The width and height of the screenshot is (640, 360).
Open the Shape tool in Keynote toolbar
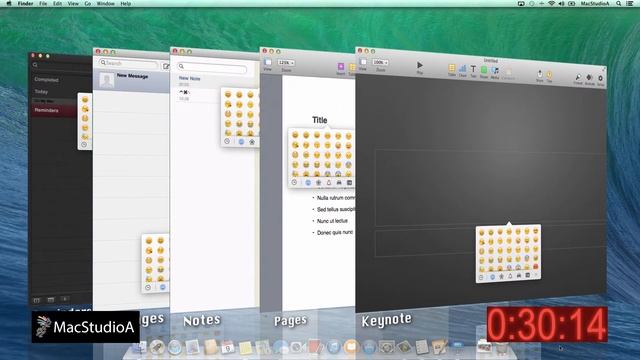tap(484, 71)
